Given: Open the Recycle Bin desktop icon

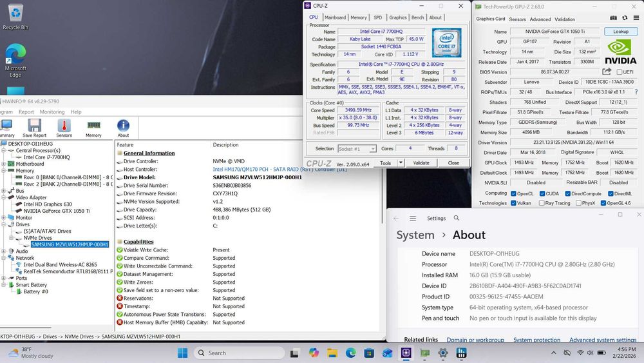Looking at the screenshot, I should (x=15, y=17).
